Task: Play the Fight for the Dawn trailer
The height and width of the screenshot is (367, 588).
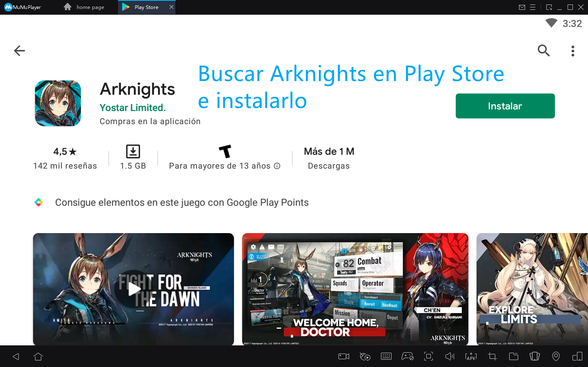Action: click(x=134, y=289)
